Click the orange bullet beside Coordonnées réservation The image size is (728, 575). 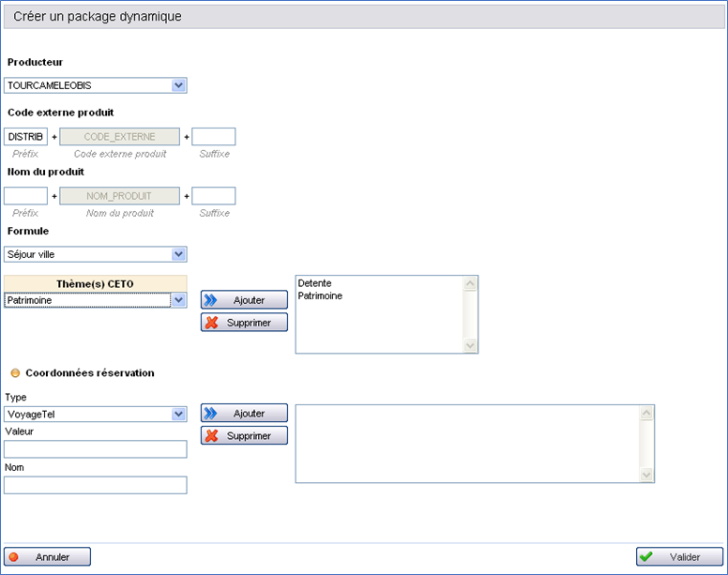(15, 373)
